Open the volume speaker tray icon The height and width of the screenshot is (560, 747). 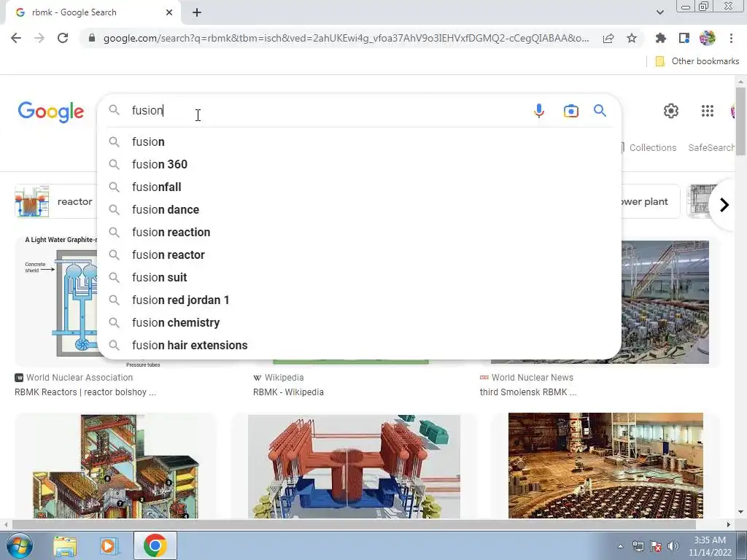pos(673,546)
